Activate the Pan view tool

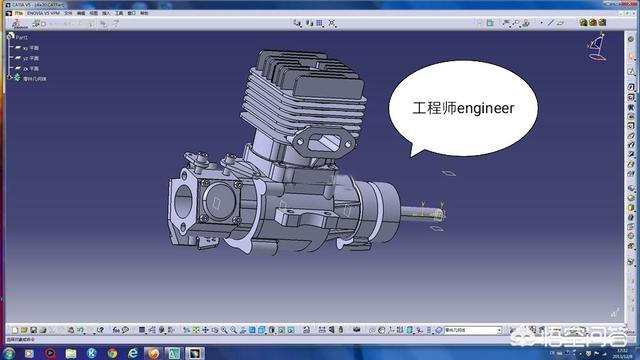pyautogui.click(x=205, y=330)
